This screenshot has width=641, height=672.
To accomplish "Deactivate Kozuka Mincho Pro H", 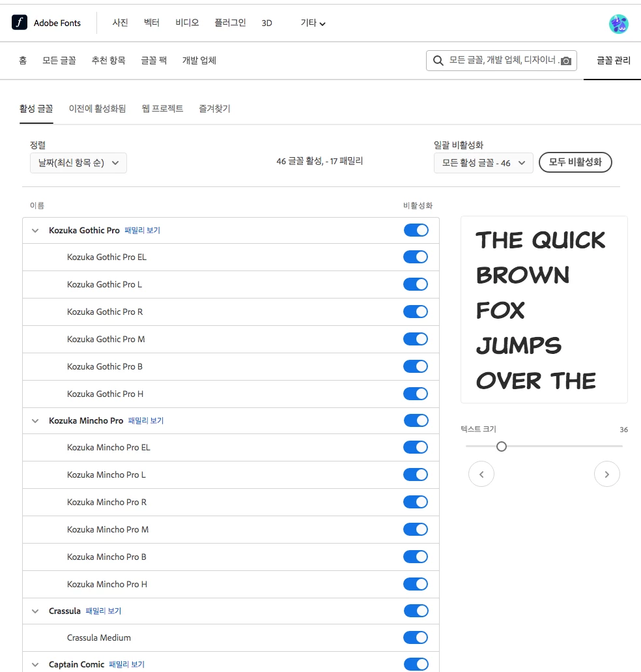I will 416,584.
